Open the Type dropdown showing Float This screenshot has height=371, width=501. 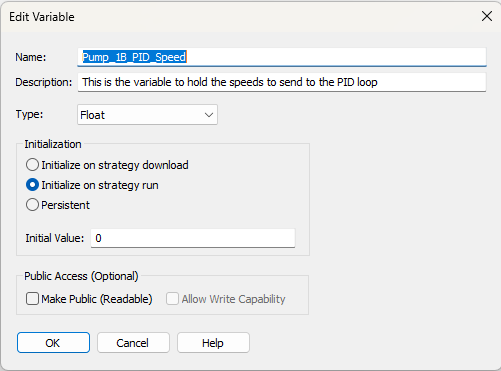click(147, 115)
